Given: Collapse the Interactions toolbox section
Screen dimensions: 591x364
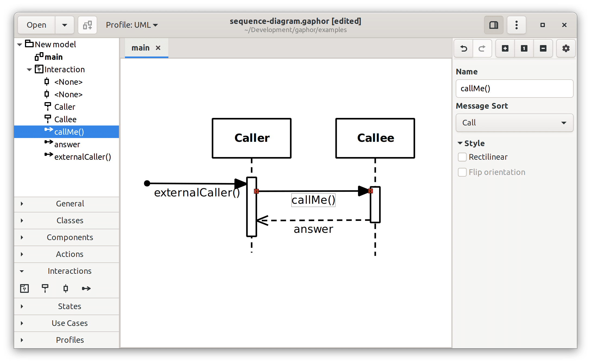Looking at the screenshot, I should pyautogui.click(x=67, y=271).
